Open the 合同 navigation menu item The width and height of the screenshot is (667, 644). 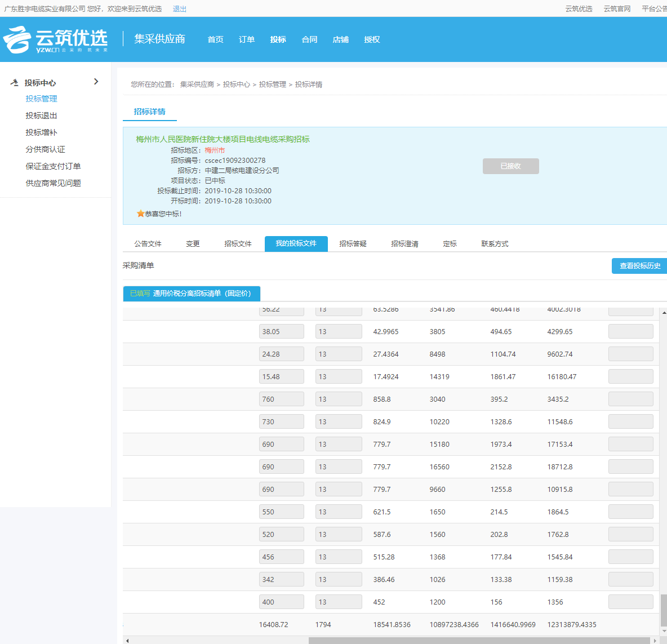[x=309, y=39]
